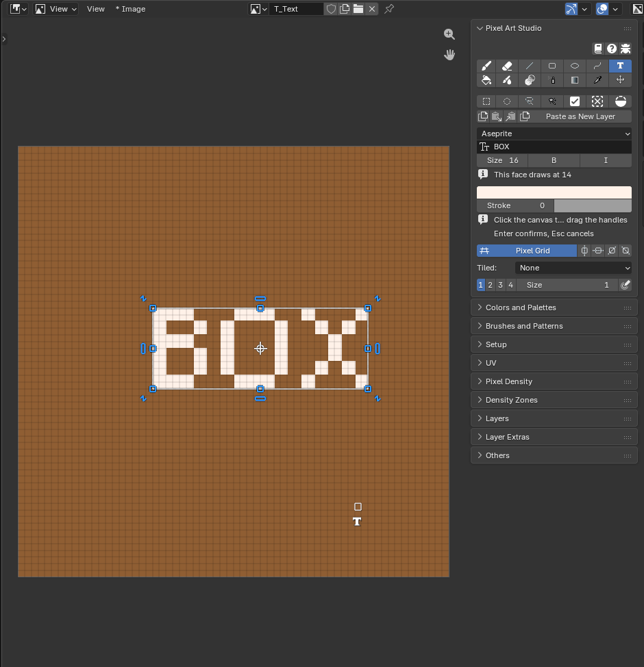Expand the Others panel
Viewport: 644px width, 667px height.
coord(554,455)
